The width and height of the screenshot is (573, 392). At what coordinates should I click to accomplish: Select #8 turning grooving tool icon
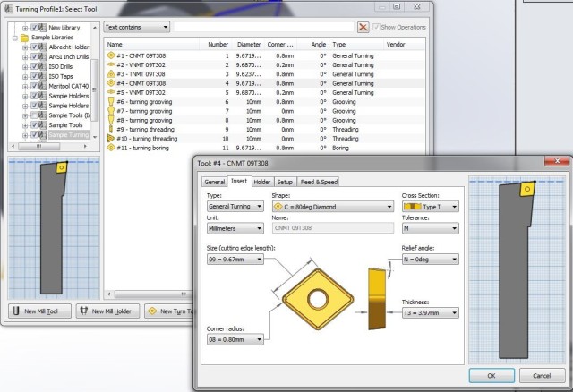click(x=111, y=120)
